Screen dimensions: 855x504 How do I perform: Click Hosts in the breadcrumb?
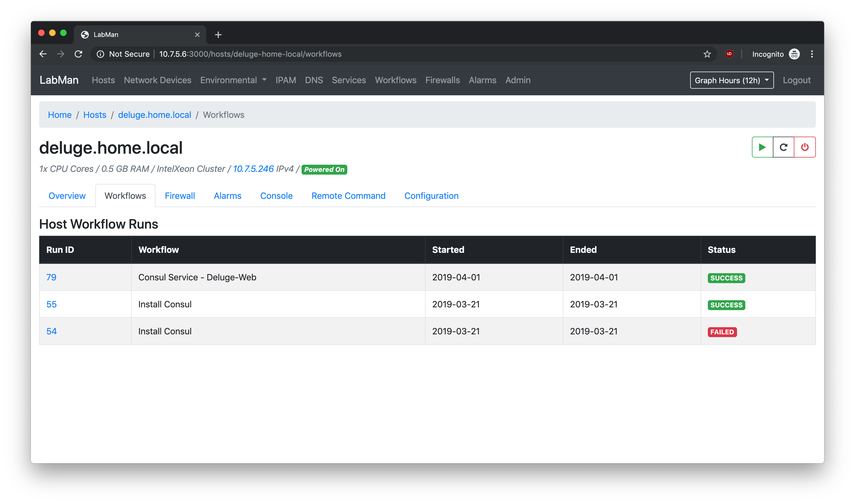pos(95,115)
